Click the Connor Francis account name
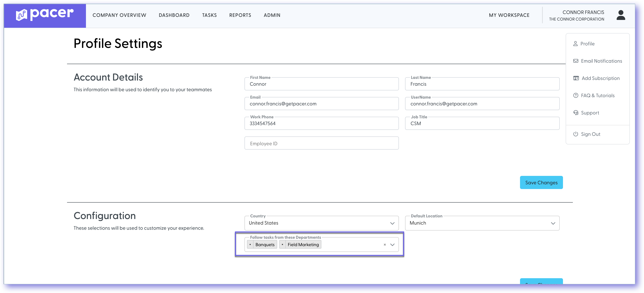This screenshot has height=293, width=644. click(x=583, y=12)
